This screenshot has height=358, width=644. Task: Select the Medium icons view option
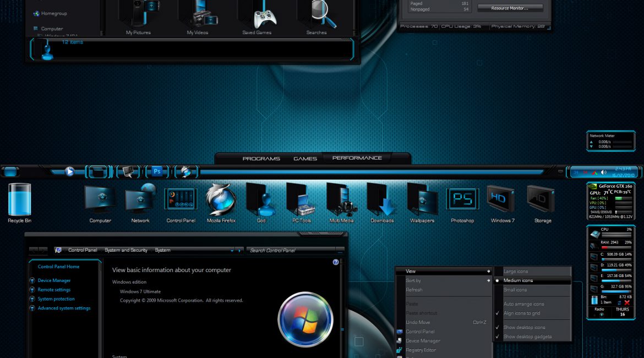[532, 280]
